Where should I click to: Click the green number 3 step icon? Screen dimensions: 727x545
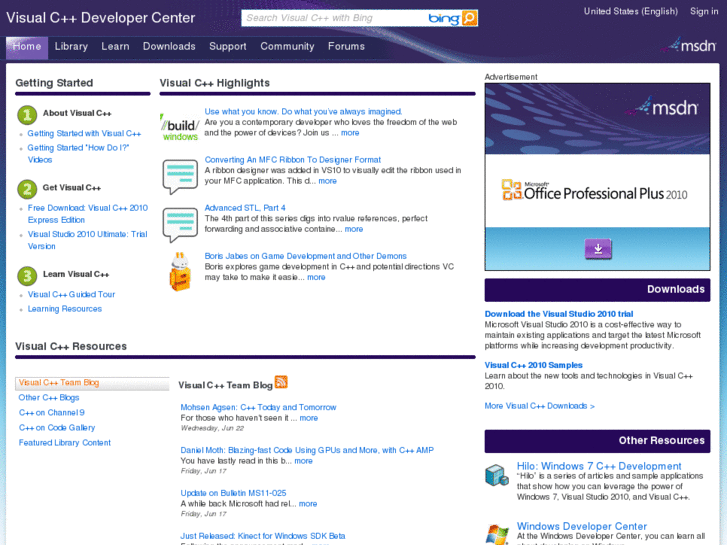(27, 276)
